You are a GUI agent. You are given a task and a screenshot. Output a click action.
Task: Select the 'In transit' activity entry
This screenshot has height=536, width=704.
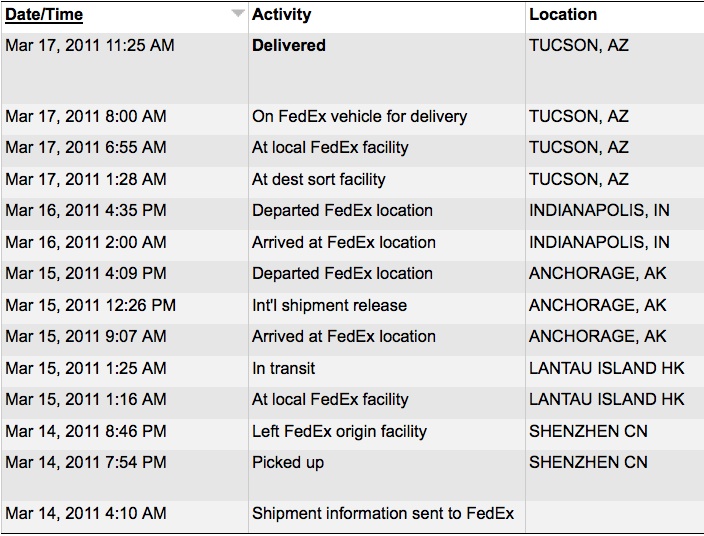pos(283,369)
